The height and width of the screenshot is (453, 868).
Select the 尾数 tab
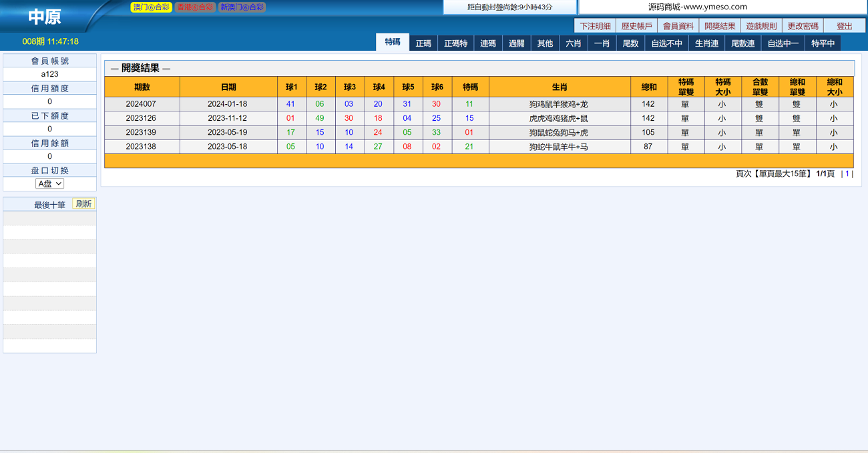click(630, 43)
